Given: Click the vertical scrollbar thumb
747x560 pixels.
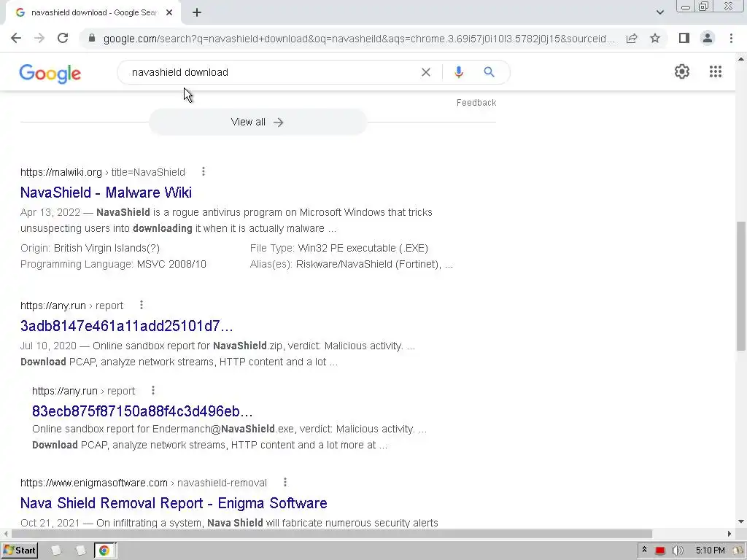Looking at the screenshot, I should pos(741,286).
